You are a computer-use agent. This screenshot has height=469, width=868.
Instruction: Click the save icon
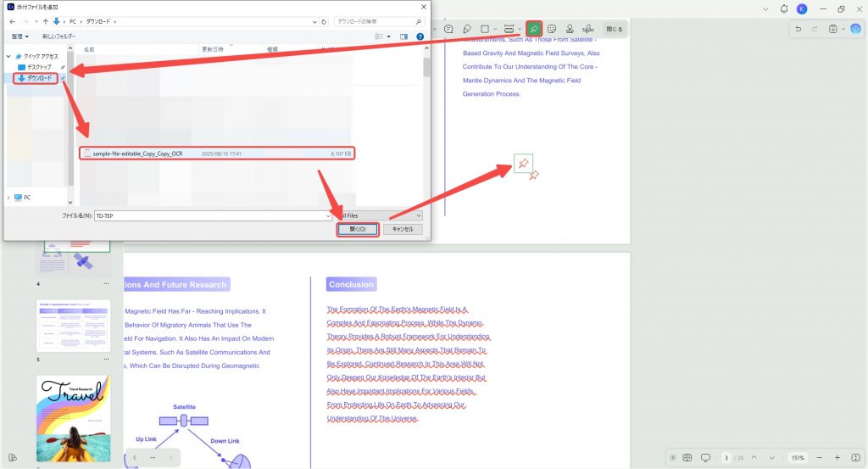point(832,29)
